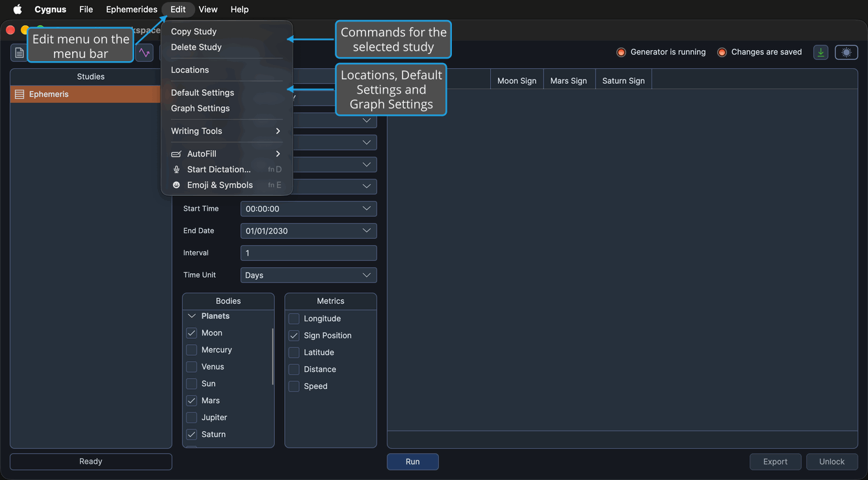Screen dimensions: 868x480
Task: Expand the AutoFill submenu arrow
Action: coord(278,153)
